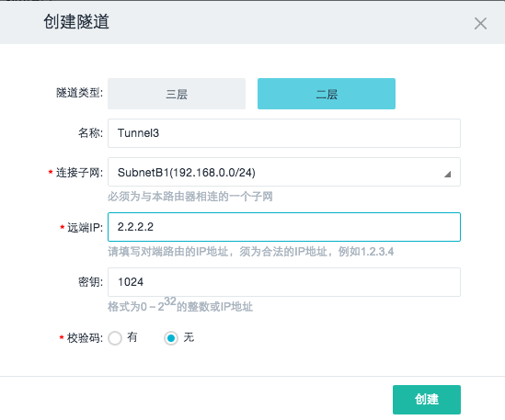
Task: Select the 三层 tunnel type
Action: tap(177, 94)
